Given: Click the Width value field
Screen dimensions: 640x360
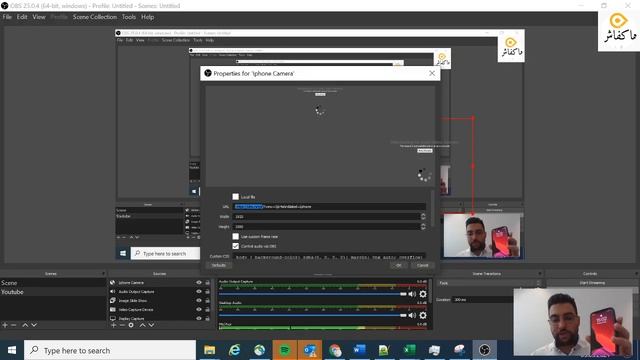Looking at the screenshot, I should [x=326, y=216].
